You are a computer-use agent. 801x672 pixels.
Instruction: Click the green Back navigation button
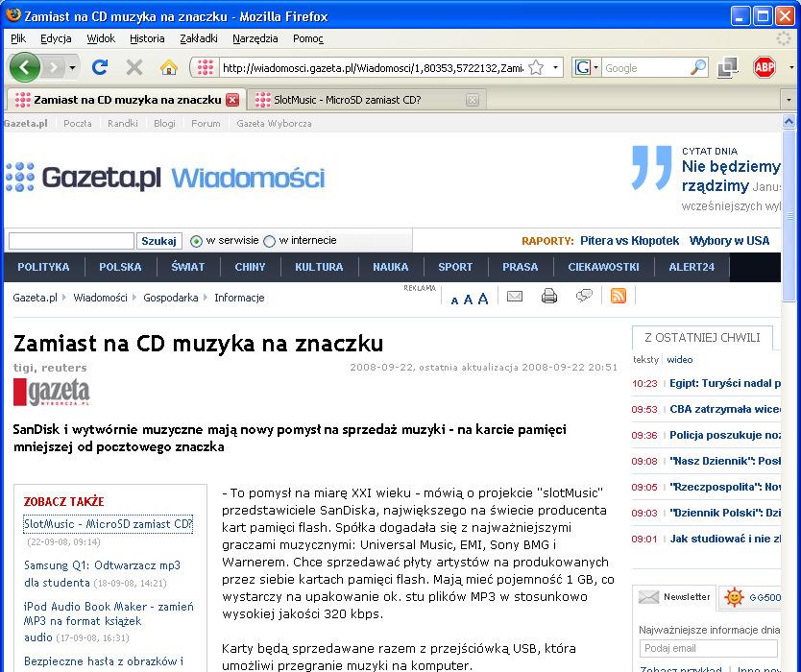[x=25, y=67]
